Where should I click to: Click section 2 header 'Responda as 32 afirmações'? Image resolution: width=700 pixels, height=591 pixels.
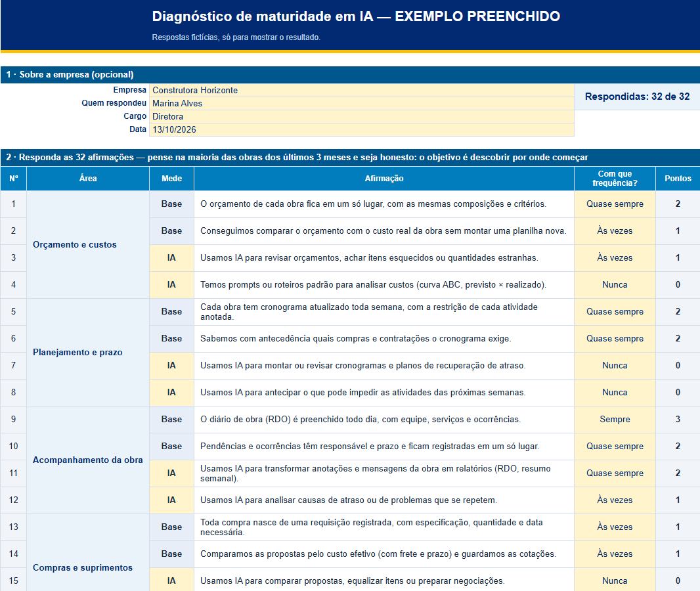(350, 157)
